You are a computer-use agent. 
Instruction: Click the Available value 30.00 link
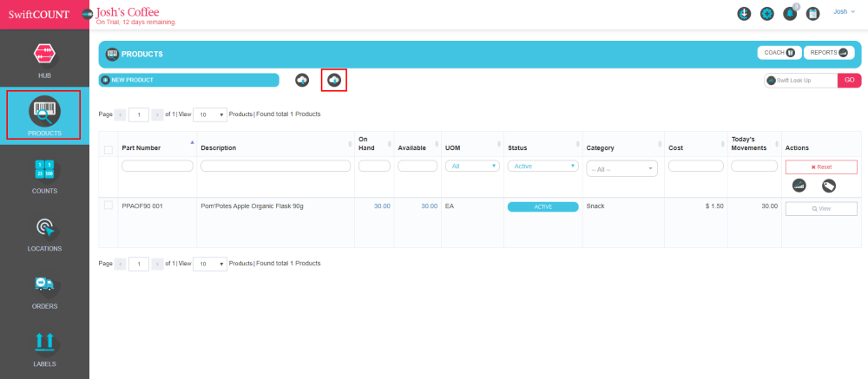pos(429,206)
